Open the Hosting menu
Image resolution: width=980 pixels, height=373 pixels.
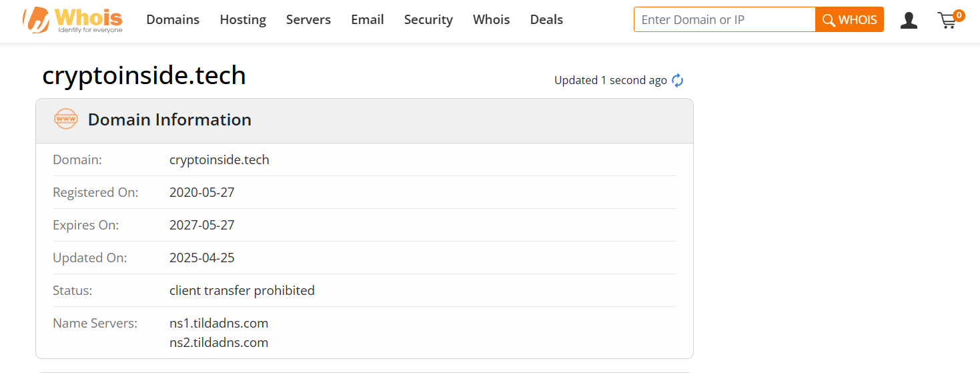pos(243,20)
